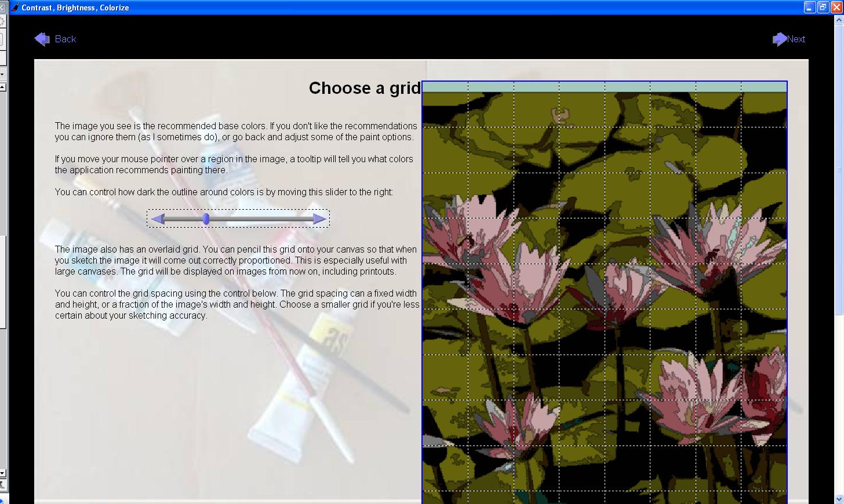Click the outline darkness slider thumb
The height and width of the screenshot is (504, 844).
pyautogui.click(x=206, y=218)
